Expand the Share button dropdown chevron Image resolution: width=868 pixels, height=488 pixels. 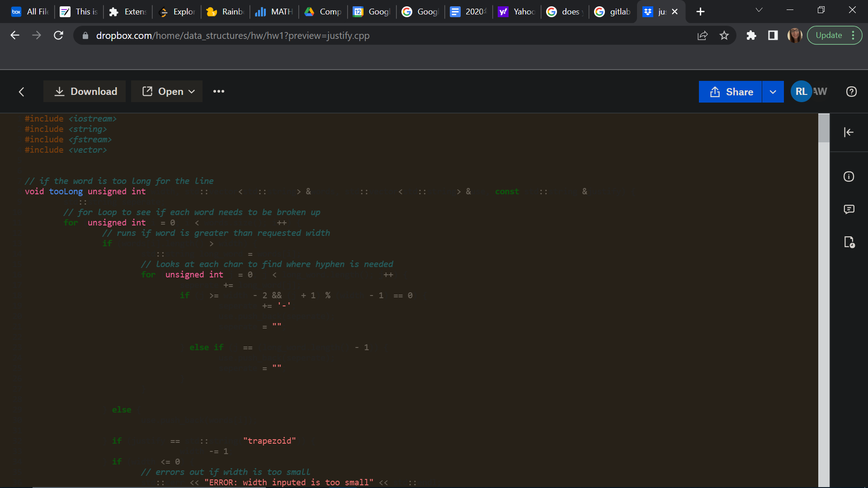tap(773, 92)
